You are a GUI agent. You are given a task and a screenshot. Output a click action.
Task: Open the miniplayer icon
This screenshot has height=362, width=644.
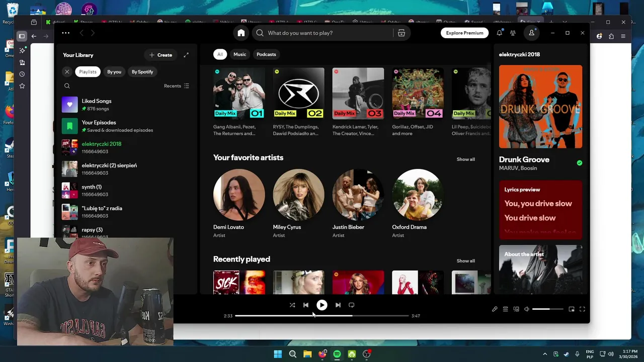572,309
